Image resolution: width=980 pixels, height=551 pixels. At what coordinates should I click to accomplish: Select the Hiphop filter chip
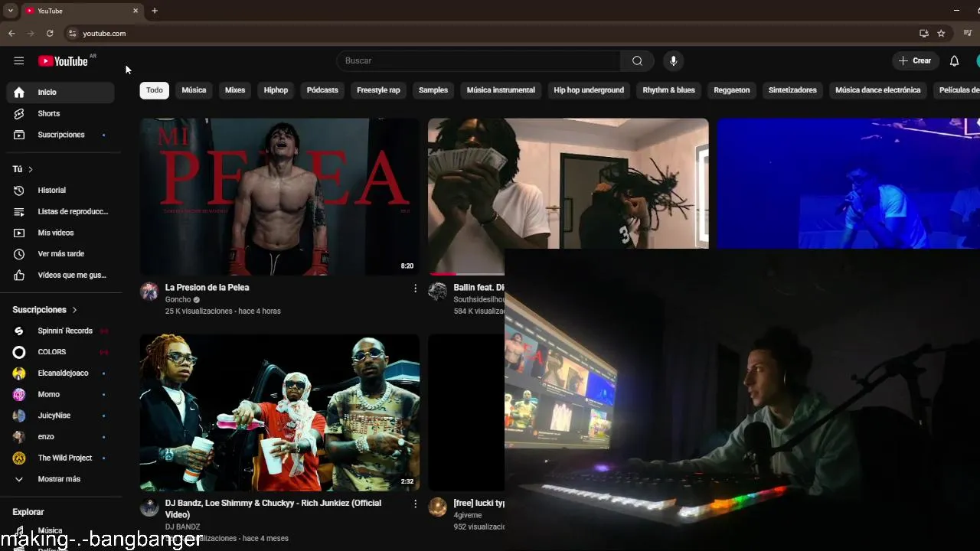(276, 90)
